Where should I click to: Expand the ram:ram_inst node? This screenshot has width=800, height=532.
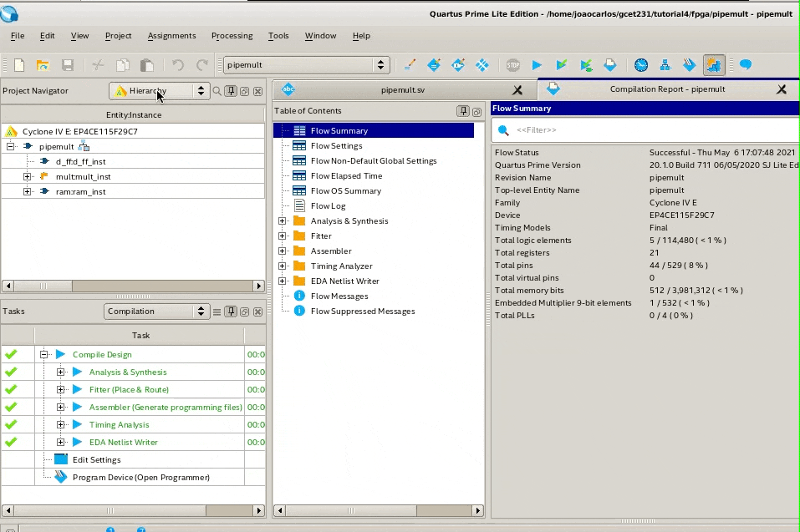(x=27, y=191)
